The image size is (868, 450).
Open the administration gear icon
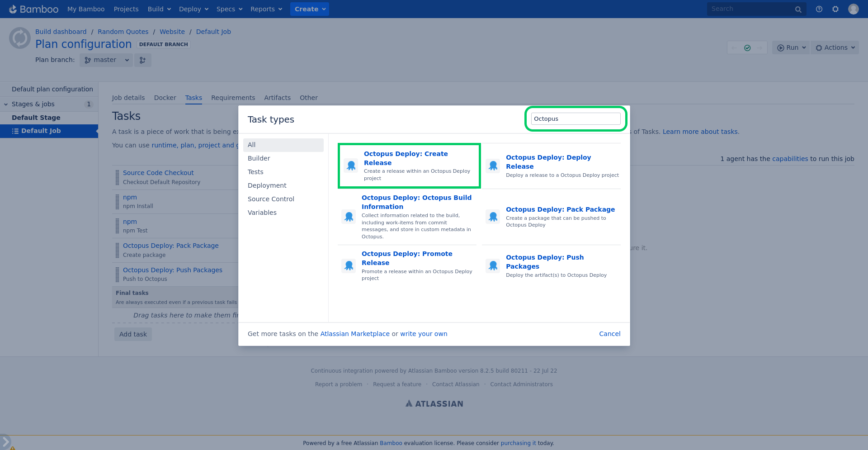[835, 9]
